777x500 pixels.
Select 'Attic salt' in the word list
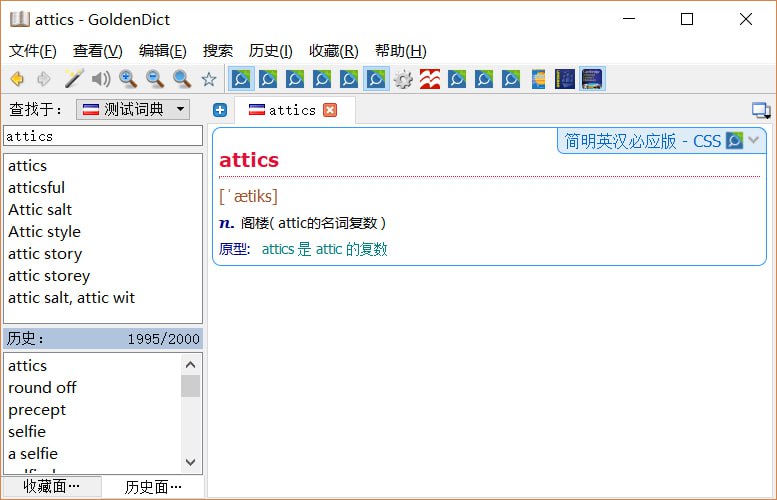pos(40,210)
